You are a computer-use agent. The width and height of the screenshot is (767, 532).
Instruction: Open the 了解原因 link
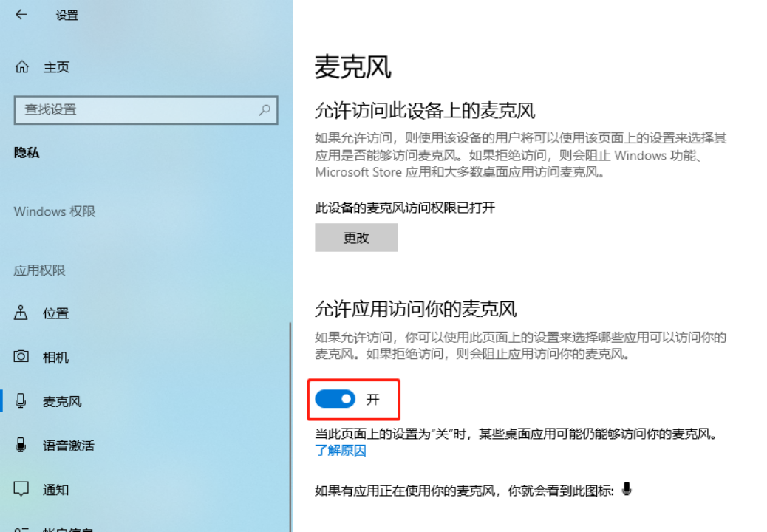[341, 450]
